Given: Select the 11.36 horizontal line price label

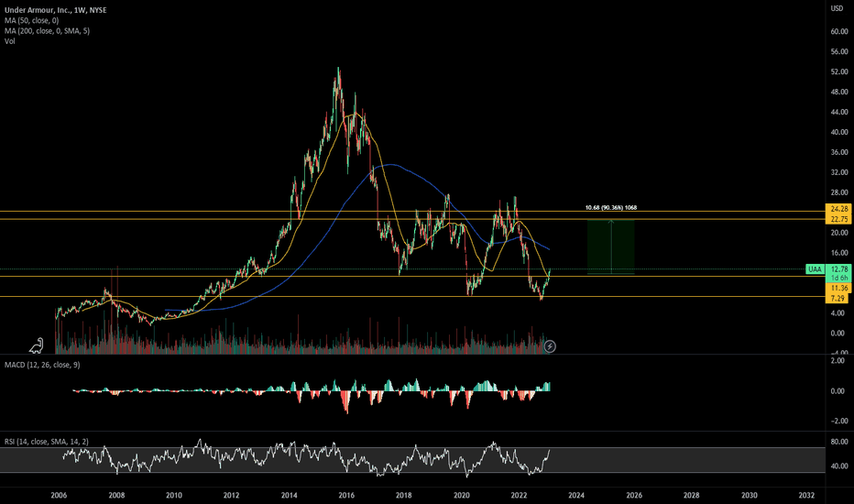Looking at the screenshot, I should 838,288.
